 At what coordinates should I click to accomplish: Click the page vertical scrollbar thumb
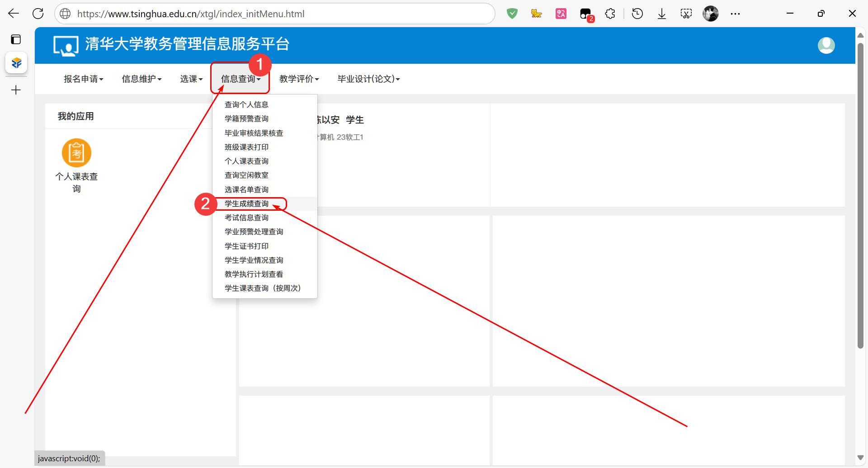(x=860, y=195)
